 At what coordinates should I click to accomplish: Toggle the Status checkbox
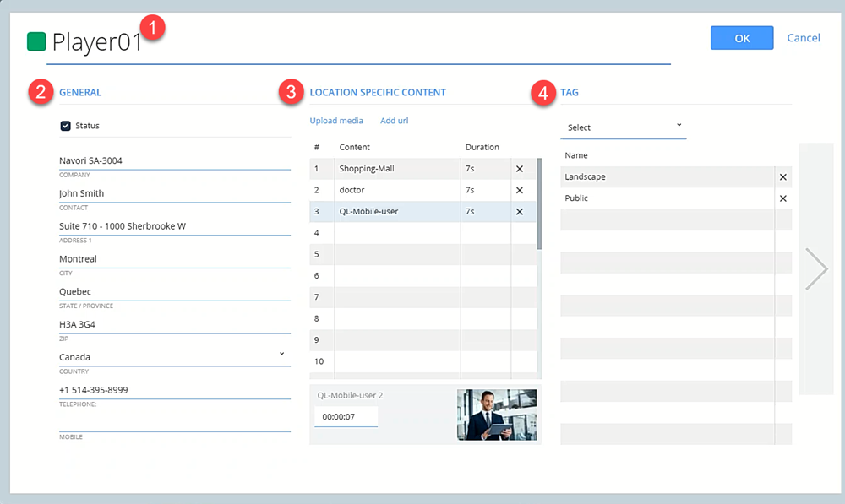[x=65, y=126]
